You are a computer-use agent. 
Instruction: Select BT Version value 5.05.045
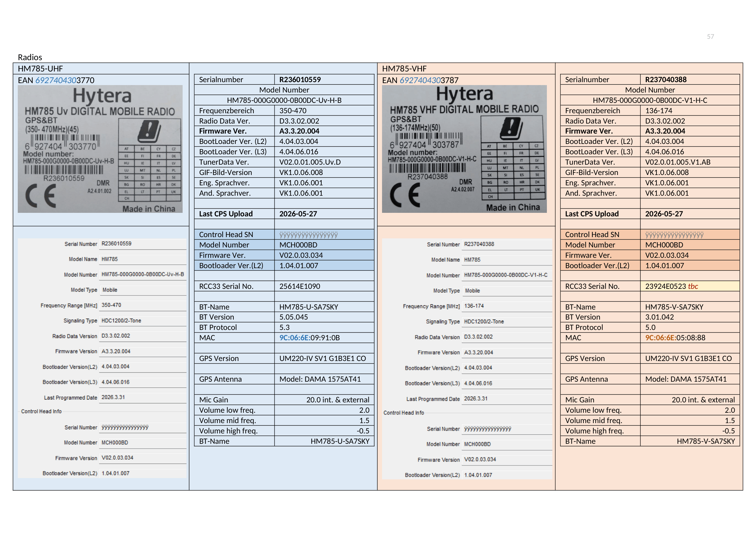tap(293, 317)
